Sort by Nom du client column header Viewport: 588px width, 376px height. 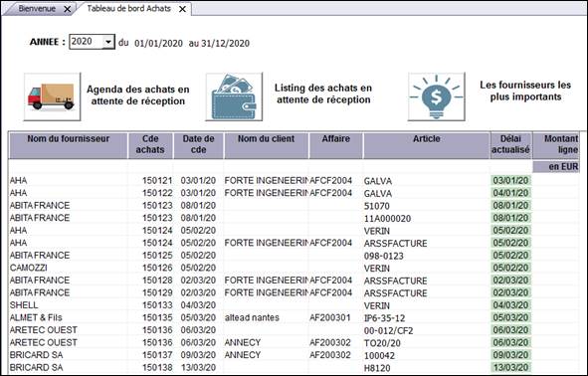pyautogui.click(x=267, y=145)
